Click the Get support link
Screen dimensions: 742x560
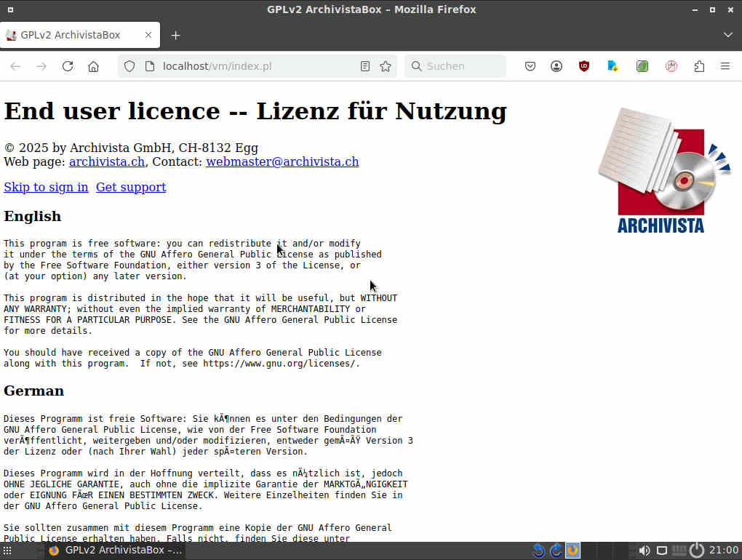[131, 187]
